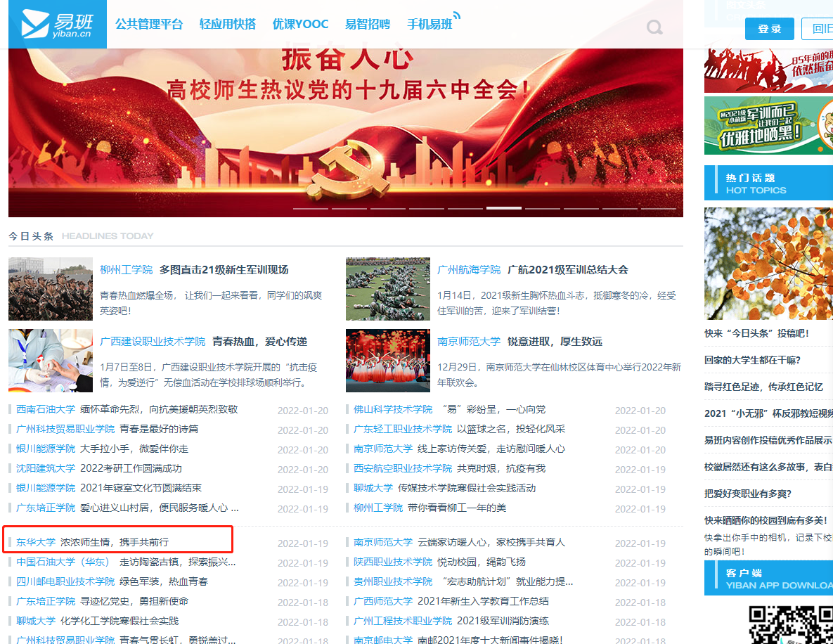Open 公共管理平台 in the top navigation
This screenshot has width=833, height=644.
tap(149, 25)
